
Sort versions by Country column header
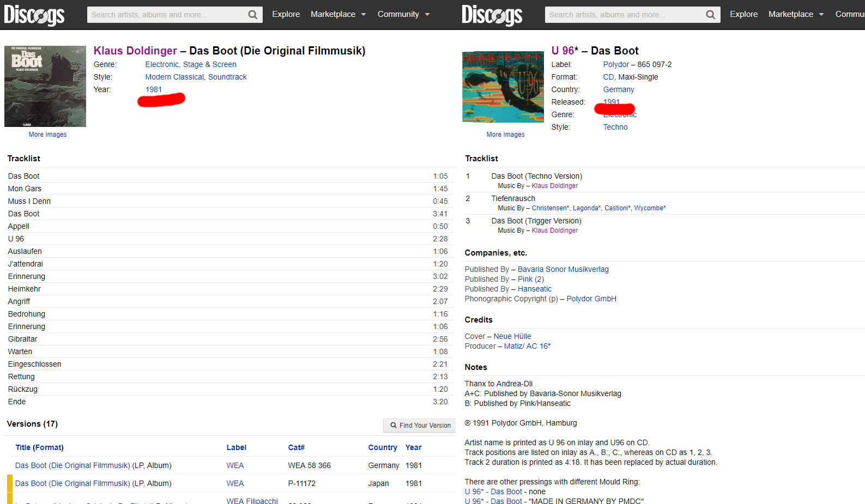pos(383,447)
